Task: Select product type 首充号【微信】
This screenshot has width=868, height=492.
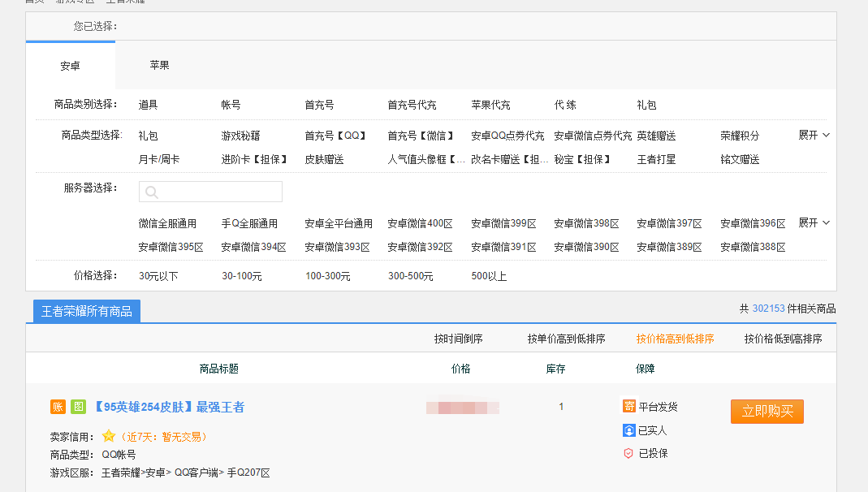Action: click(421, 136)
